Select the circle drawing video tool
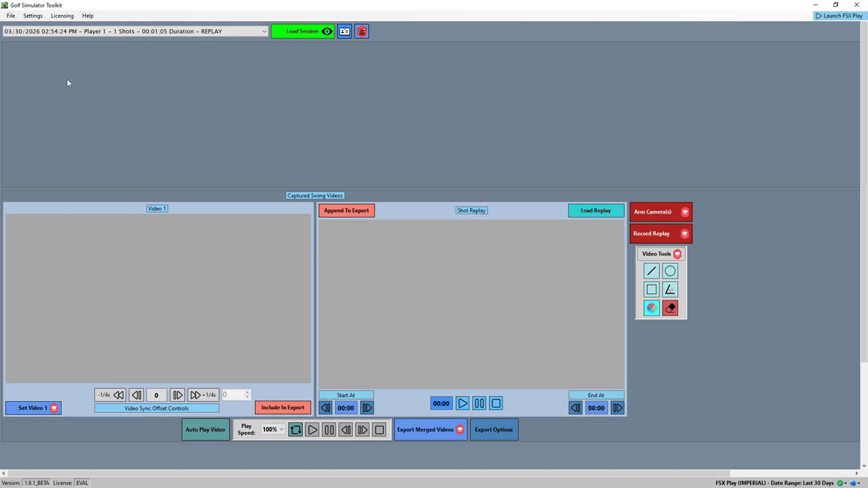The height and width of the screenshot is (488, 868). (670, 271)
